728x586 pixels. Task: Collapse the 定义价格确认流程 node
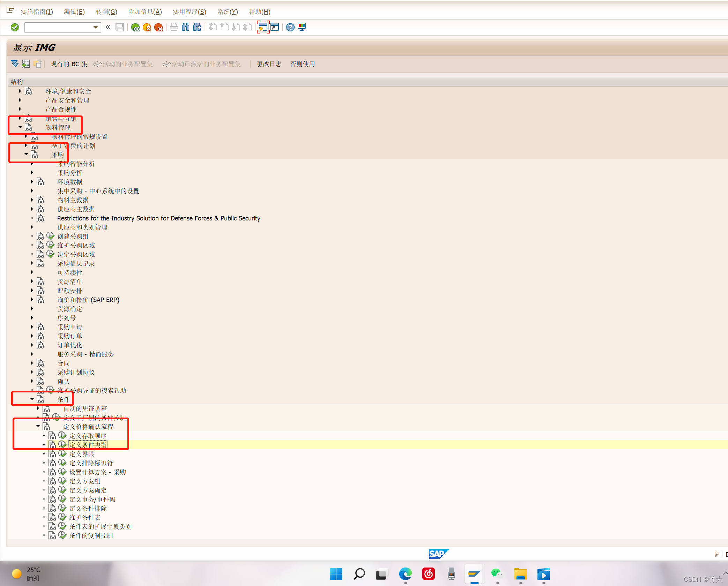pyautogui.click(x=38, y=427)
